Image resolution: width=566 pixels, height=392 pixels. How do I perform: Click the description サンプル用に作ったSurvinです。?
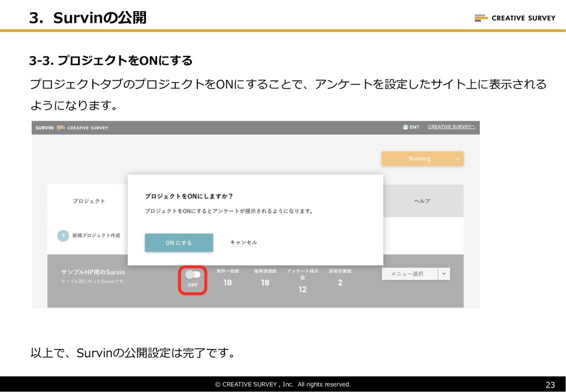pyautogui.click(x=94, y=281)
